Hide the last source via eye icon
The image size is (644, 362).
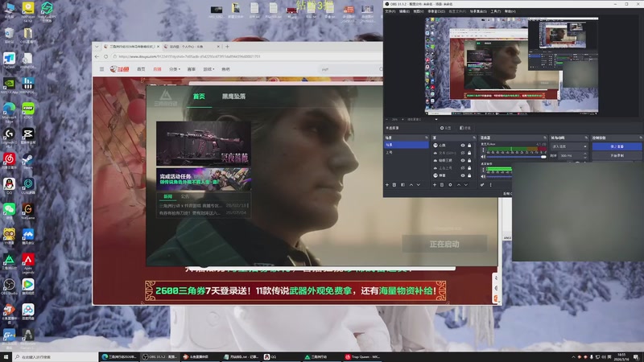[x=462, y=175]
